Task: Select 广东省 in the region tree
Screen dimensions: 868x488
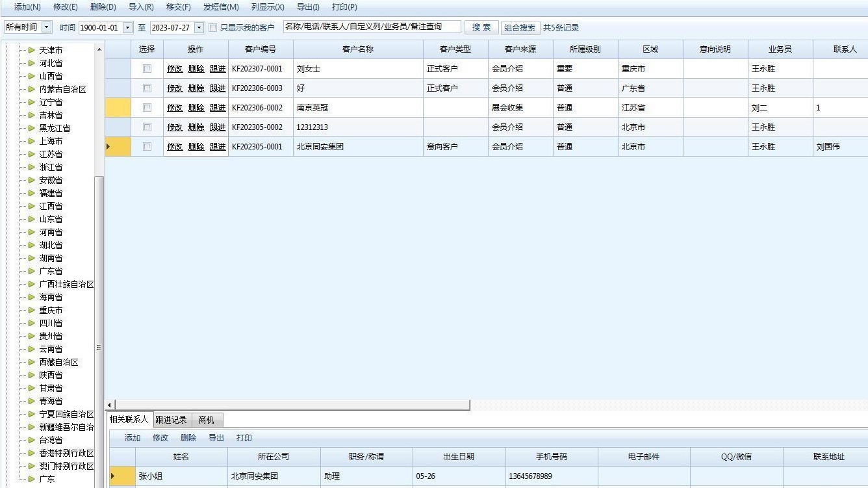Action: tap(51, 271)
